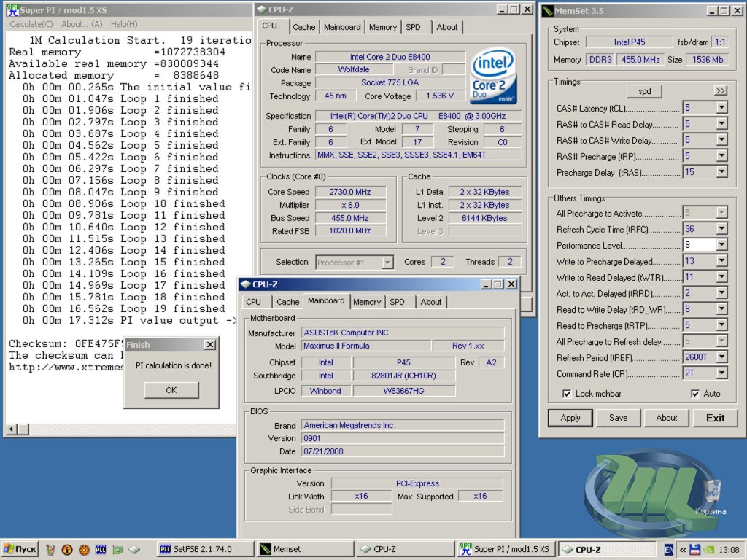Switch to SetFSB 2.1.74.0 on the taskbar
This screenshot has height=560, width=747.
205,549
